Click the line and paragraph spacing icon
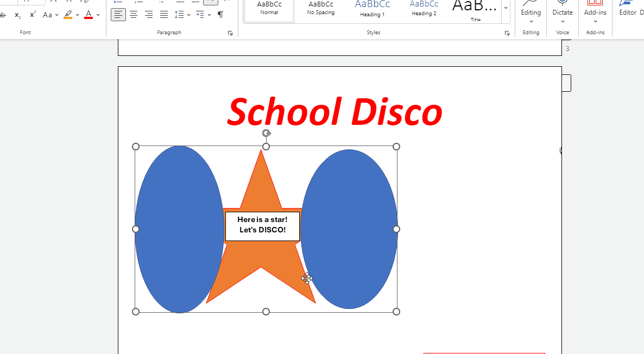This screenshot has width=644, height=354. (179, 15)
